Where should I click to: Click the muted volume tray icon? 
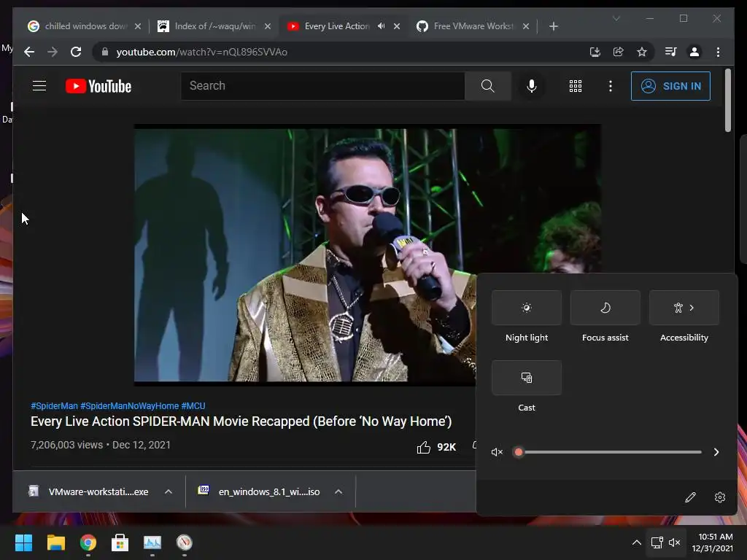[x=674, y=542]
